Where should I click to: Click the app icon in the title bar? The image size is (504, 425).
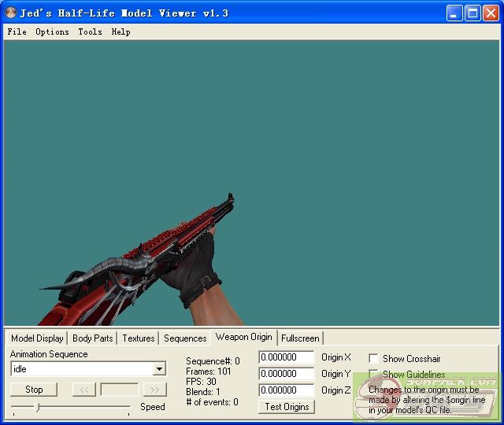(x=11, y=13)
